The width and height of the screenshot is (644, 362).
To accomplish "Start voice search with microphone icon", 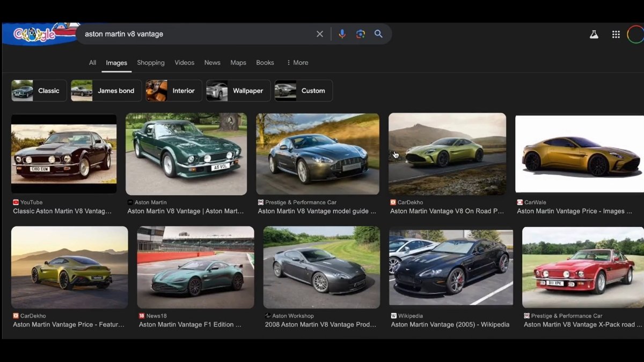I will point(342,34).
